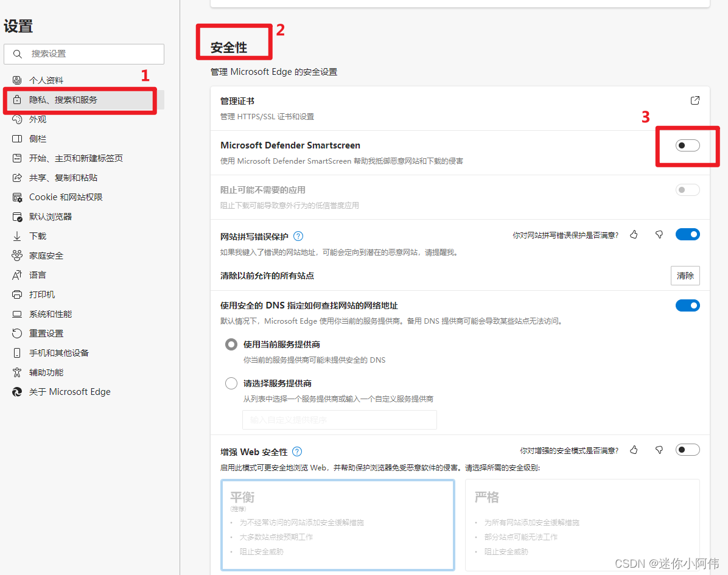This screenshot has width=728, height=575.
Task: Click the 打印机 printer icon
Action: coord(17,294)
